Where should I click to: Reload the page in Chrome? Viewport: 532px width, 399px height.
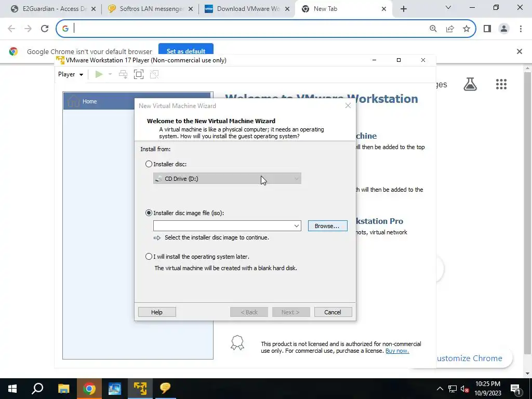click(x=45, y=29)
